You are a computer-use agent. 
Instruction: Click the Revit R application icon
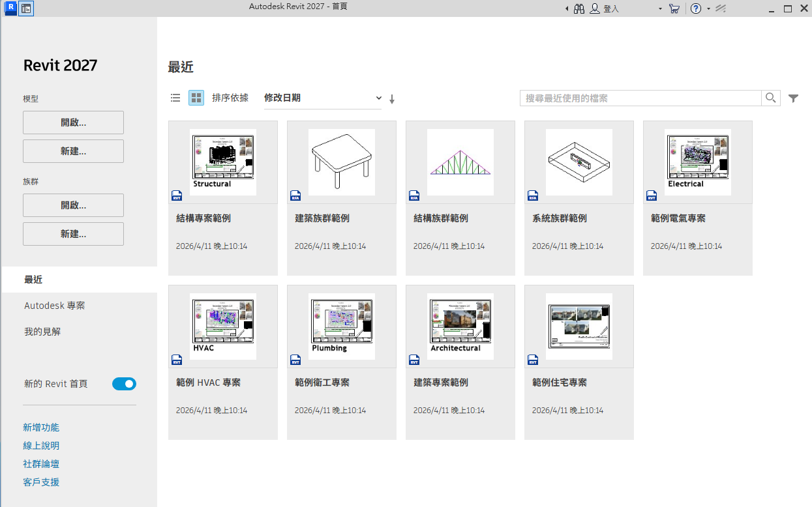tap(10, 8)
